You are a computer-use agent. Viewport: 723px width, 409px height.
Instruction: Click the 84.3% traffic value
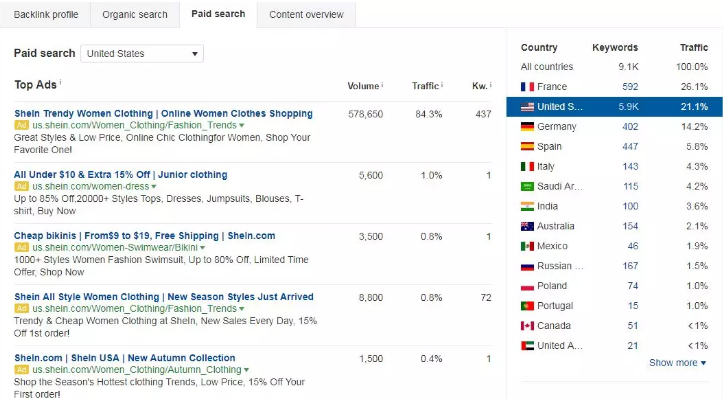point(428,114)
